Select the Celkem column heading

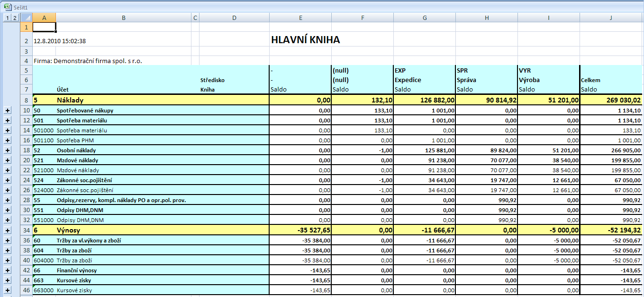[590, 80]
